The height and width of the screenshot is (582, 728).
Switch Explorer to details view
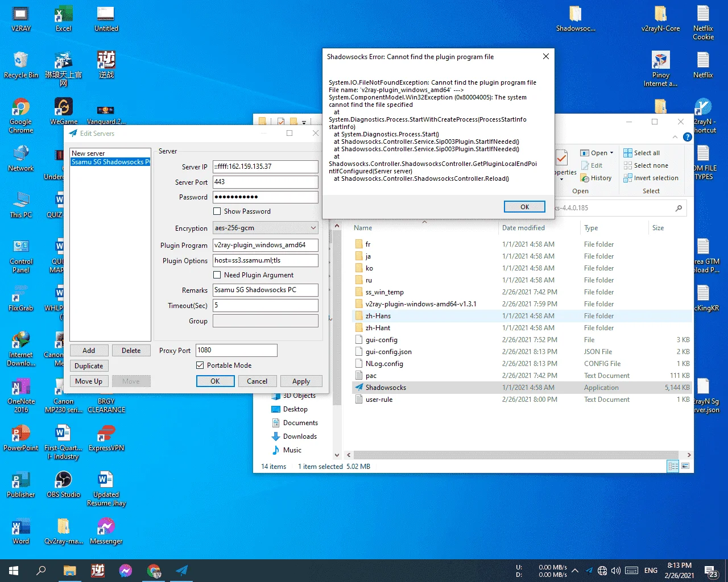(x=673, y=466)
